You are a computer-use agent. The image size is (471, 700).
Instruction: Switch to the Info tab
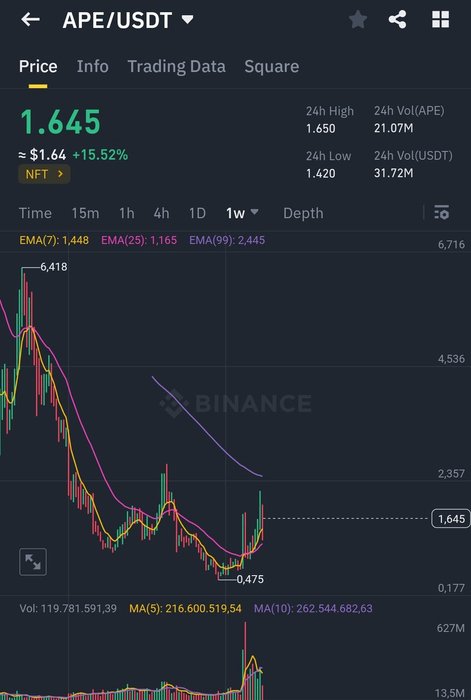(x=92, y=67)
